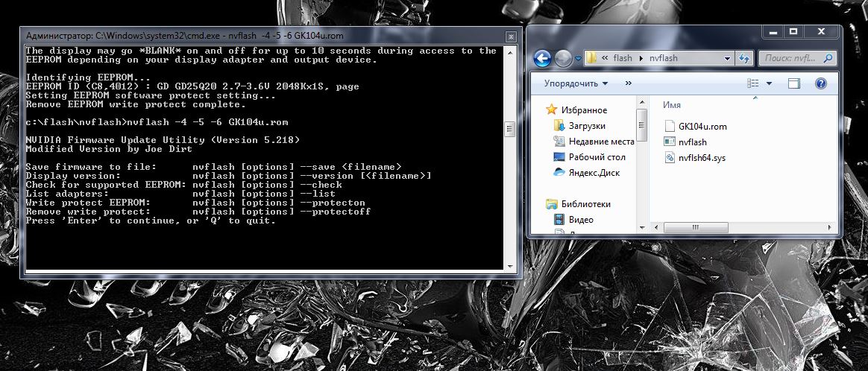Click the 'Press Enter to continue' line

point(151,221)
